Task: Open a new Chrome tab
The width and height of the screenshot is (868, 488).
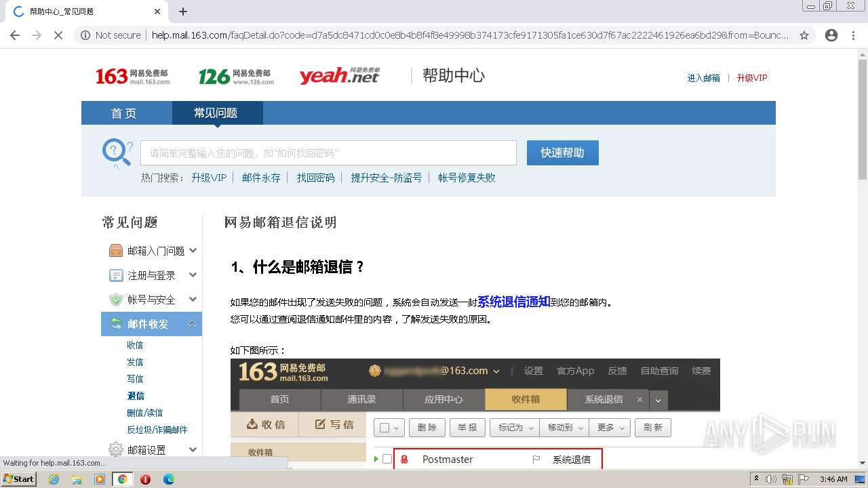Action: tap(183, 12)
